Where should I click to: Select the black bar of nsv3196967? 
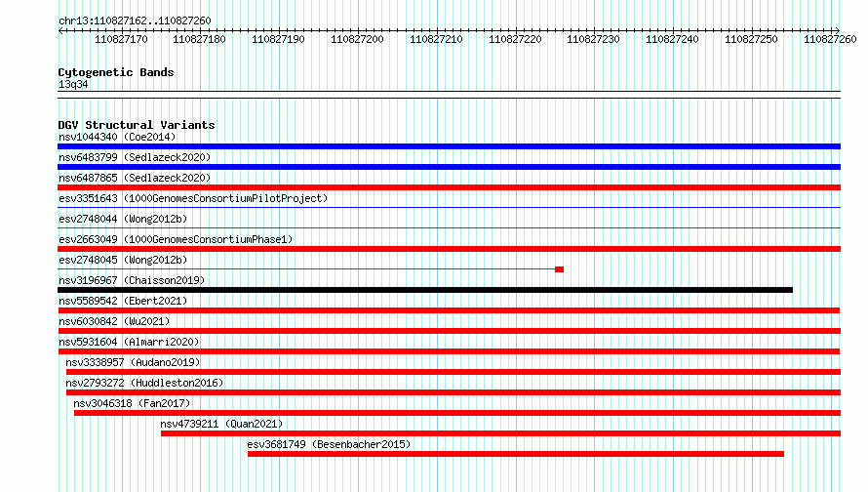point(425,290)
